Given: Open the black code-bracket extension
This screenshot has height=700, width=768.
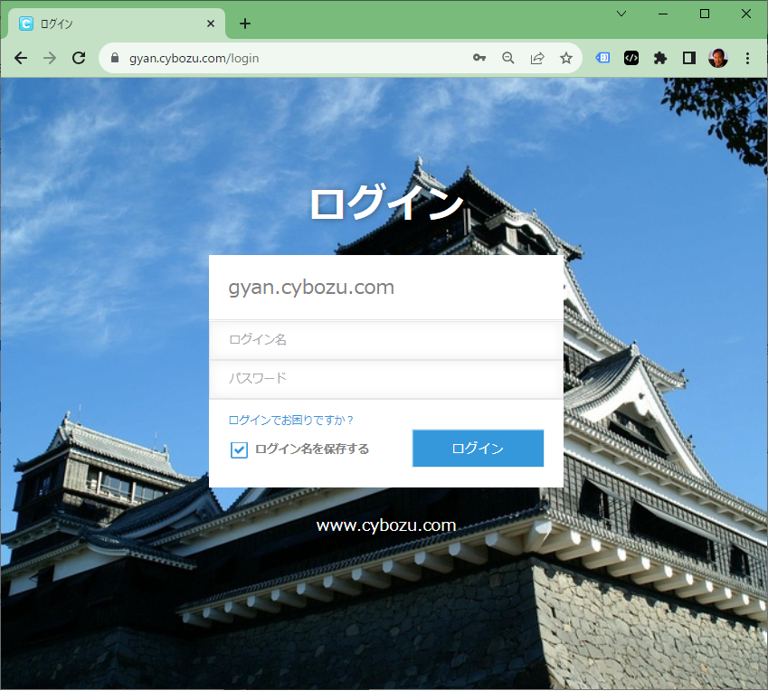Looking at the screenshot, I should pos(631,58).
